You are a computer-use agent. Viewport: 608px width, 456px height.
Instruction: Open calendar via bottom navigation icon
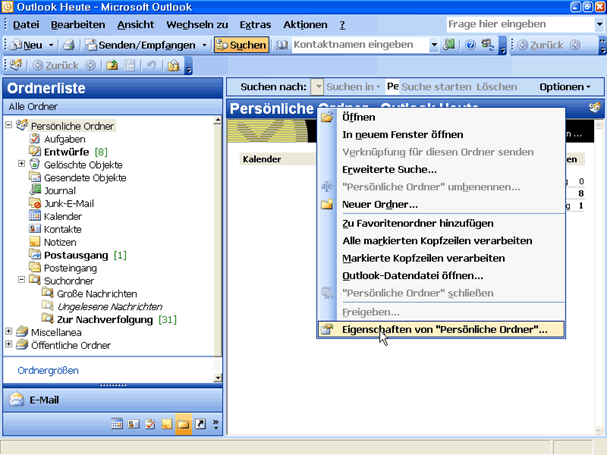tap(117, 424)
